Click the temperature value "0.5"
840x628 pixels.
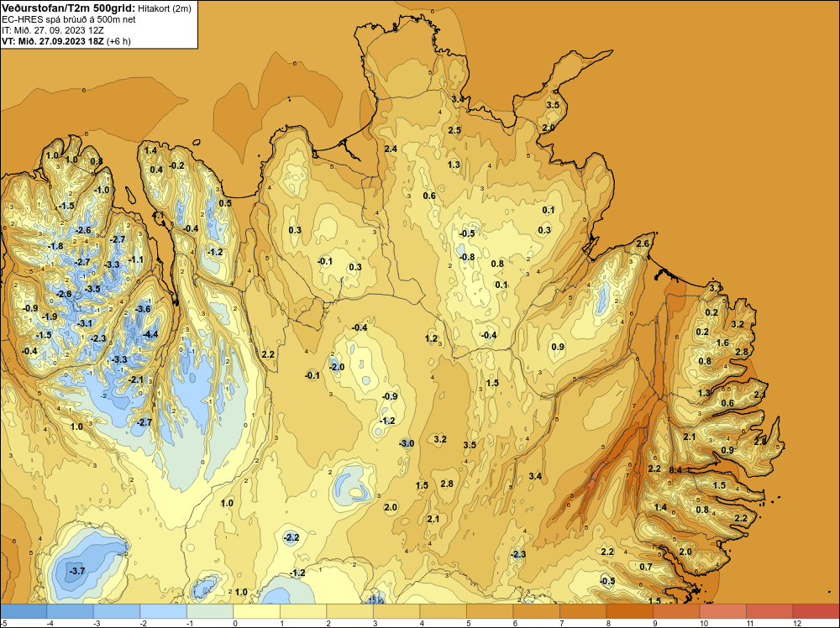[225, 203]
